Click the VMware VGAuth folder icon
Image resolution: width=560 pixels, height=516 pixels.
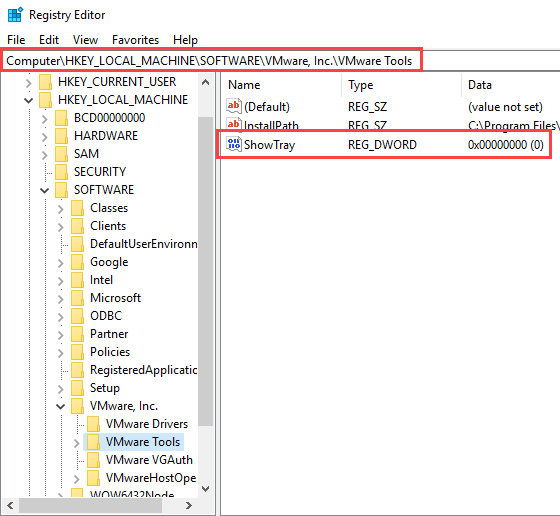(94, 460)
